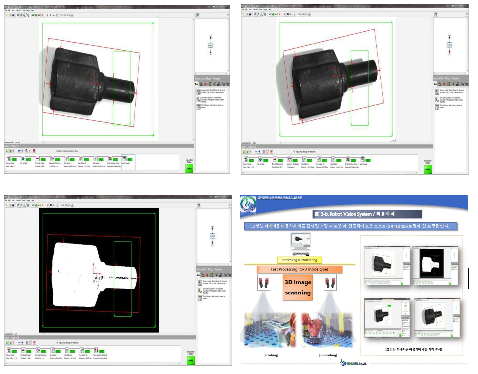Click green pass indicator in top-left window
This screenshot has width=478, height=374.
(x=189, y=168)
